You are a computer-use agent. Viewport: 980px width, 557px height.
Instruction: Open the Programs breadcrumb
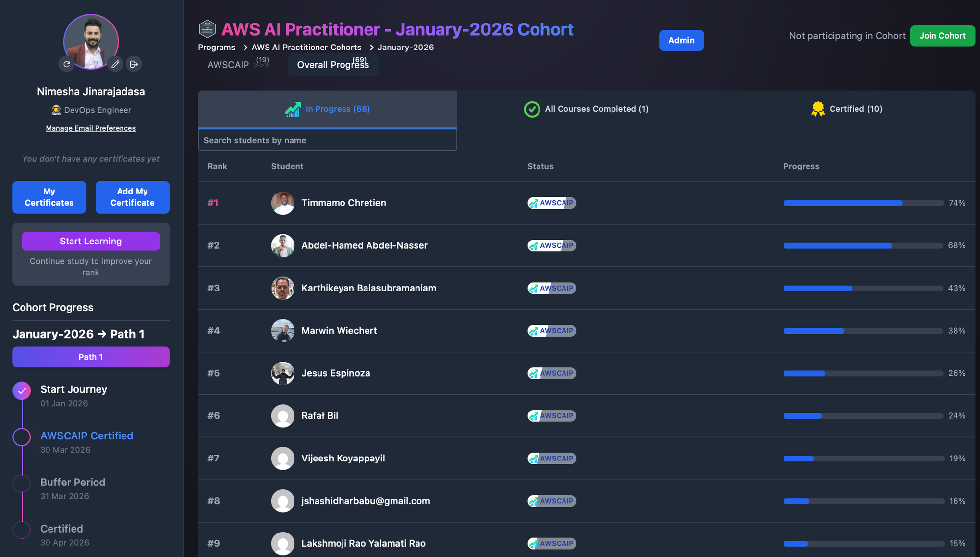(217, 48)
